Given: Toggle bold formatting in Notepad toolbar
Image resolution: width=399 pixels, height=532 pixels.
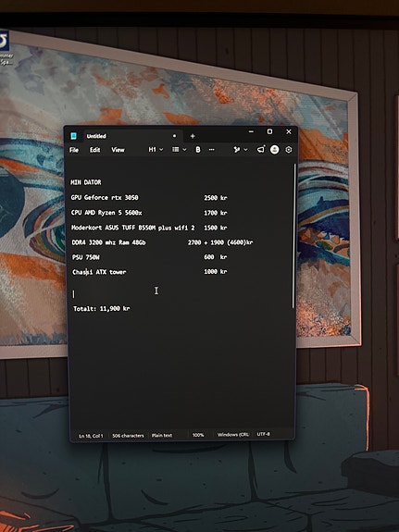Looking at the screenshot, I should [197, 150].
